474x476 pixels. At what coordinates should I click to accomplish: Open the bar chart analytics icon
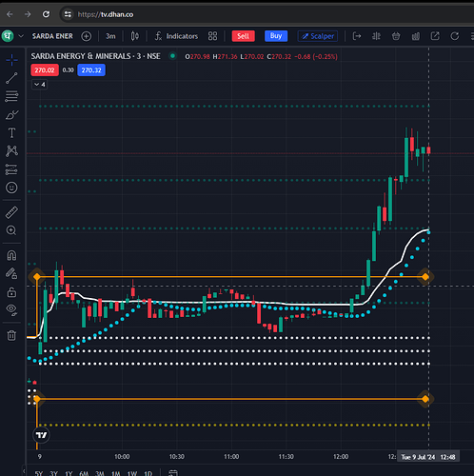click(x=416, y=36)
